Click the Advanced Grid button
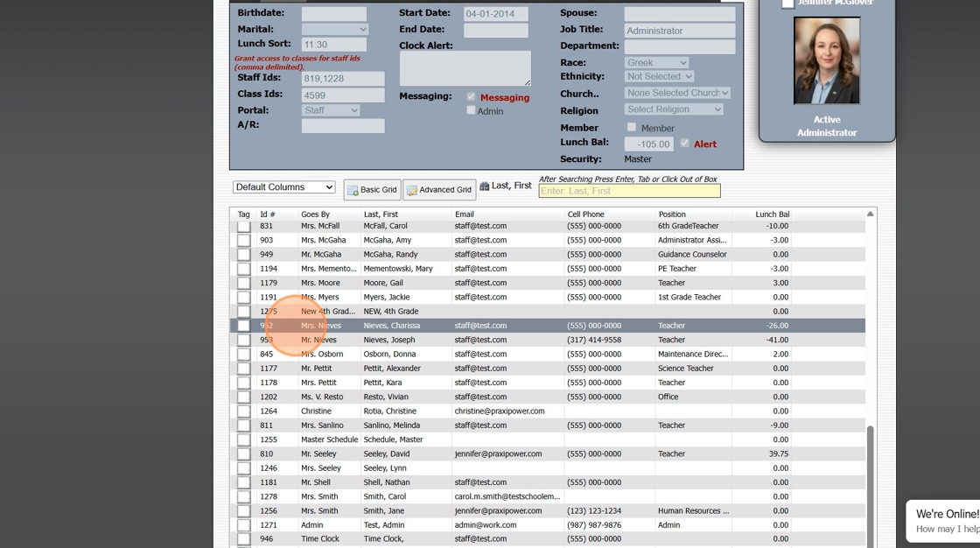 click(438, 190)
